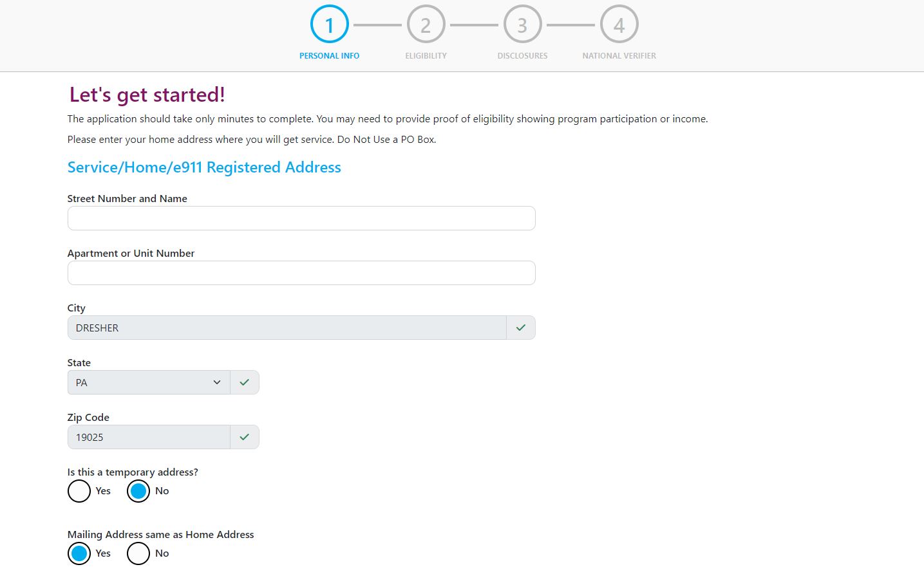
Task: Click the NATIONAL VERIFIER step label
Action: point(619,56)
